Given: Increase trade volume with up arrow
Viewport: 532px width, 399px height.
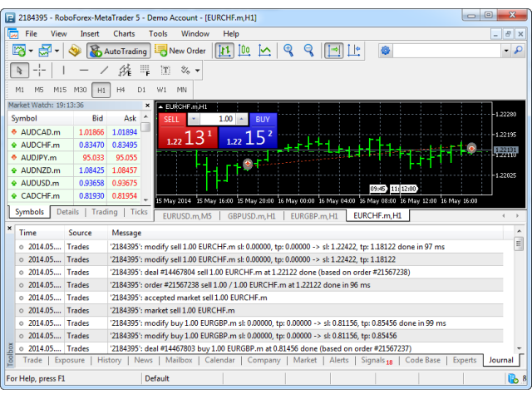Looking at the screenshot, I should (241, 119).
